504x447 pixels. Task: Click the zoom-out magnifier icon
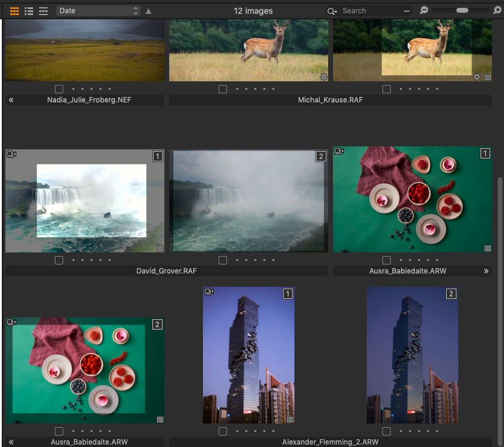pyautogui.click(x=423, y=10)
